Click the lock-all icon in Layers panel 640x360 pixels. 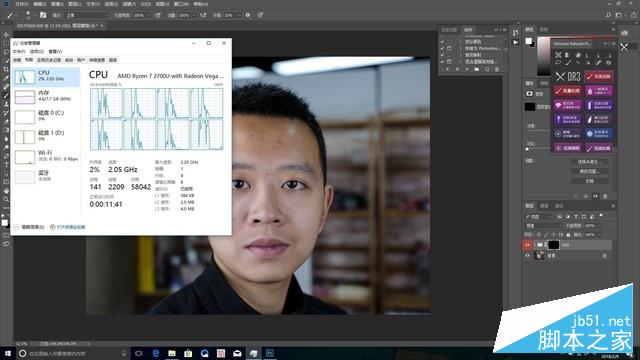point(568,235)
